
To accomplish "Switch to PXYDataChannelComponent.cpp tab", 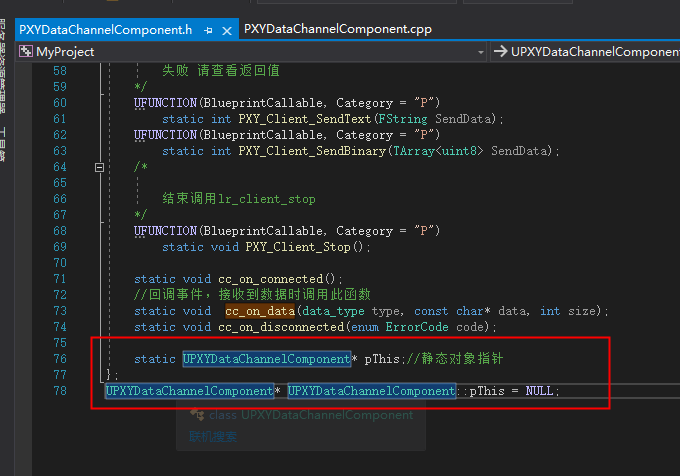I will [x=337, y=29].
